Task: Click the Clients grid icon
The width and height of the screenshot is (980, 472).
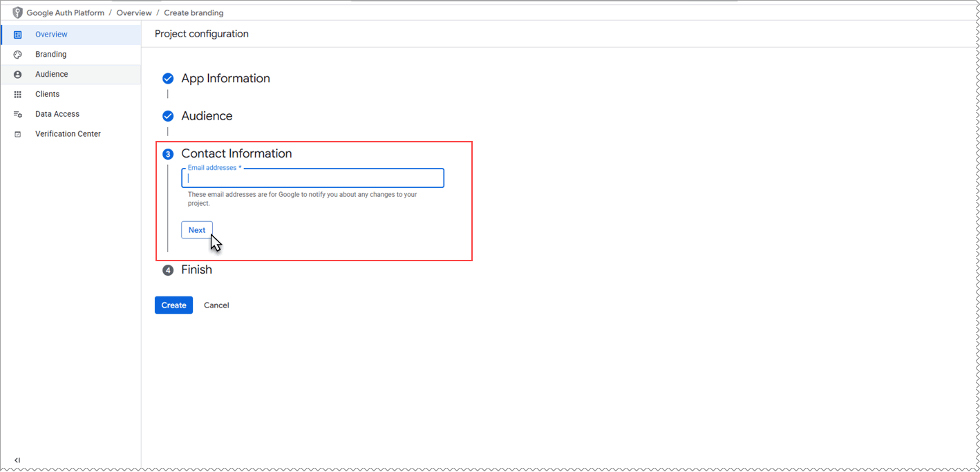Action: click(18, 95)
